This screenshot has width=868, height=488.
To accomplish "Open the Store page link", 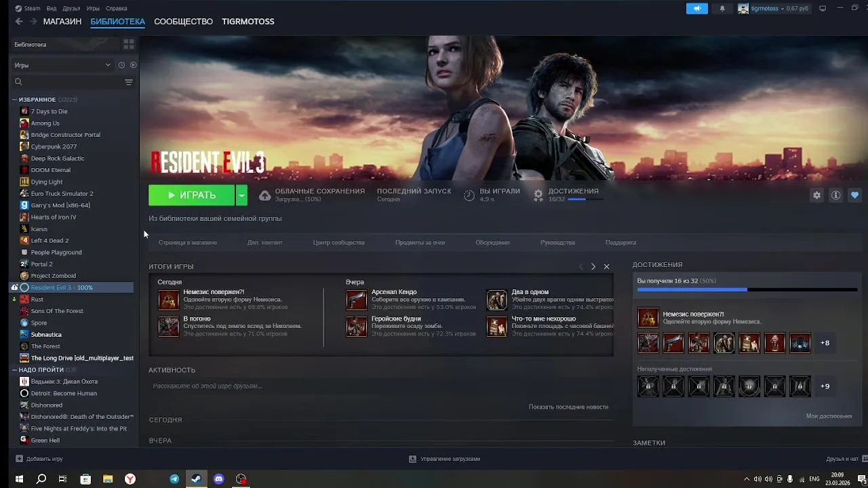I will [188, 243].
